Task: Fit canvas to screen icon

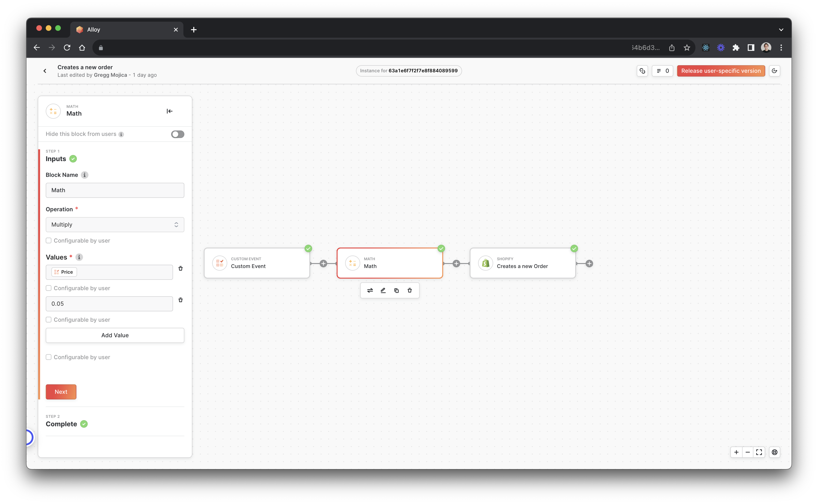Action: (x=759, y=452)
